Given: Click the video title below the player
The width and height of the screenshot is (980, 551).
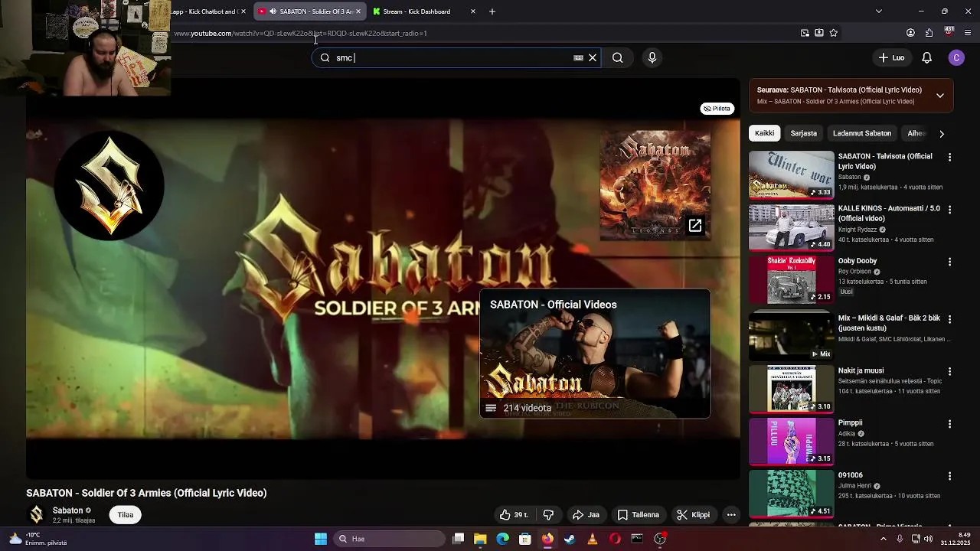Looking at the screenshot, I should pyautogui.click(x=146, y=493).
